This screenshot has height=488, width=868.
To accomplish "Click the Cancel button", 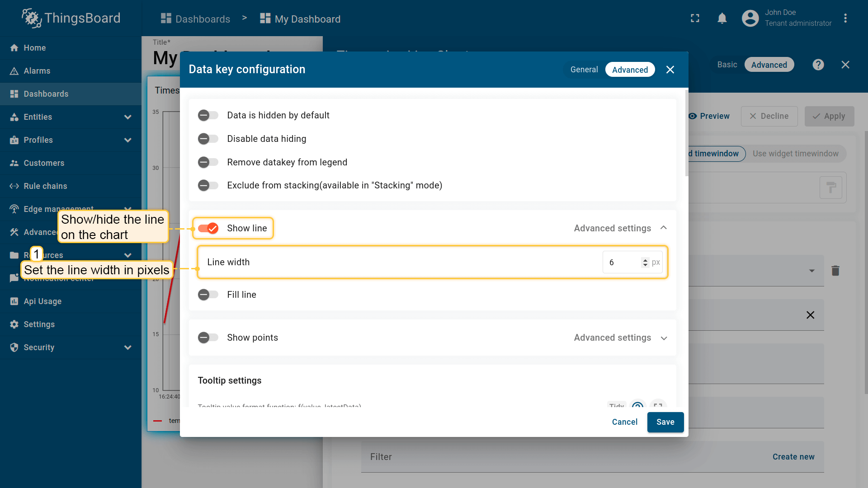I will pyautogui.click(x=624, y=422).
